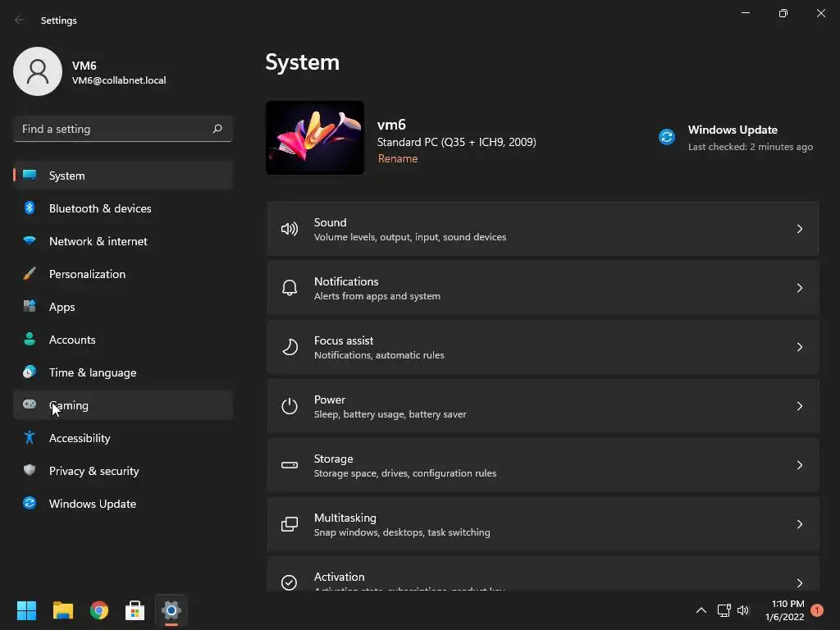Viewport: 840px width, 630px height.
Task: Switch to Personalization settings
Action: [123, 274]
